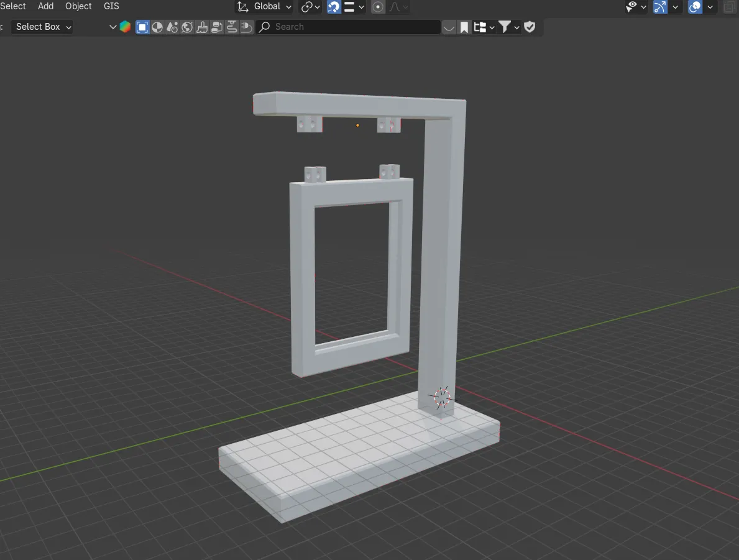Click the orange origin dot below arm
The height and width of the screenshot is (560, 739).
[x=358, y=126]
